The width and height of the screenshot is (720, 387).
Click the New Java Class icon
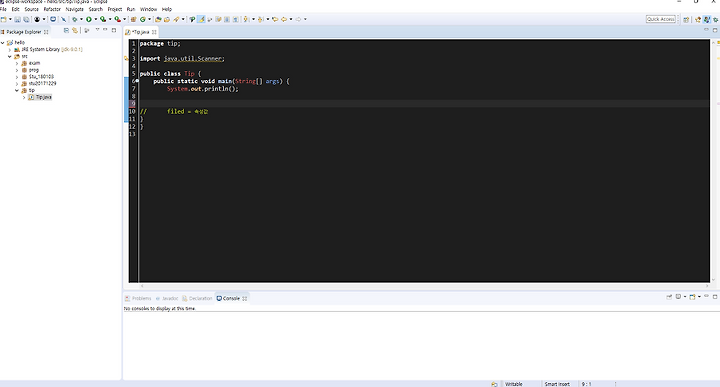(x=142, y=19)
